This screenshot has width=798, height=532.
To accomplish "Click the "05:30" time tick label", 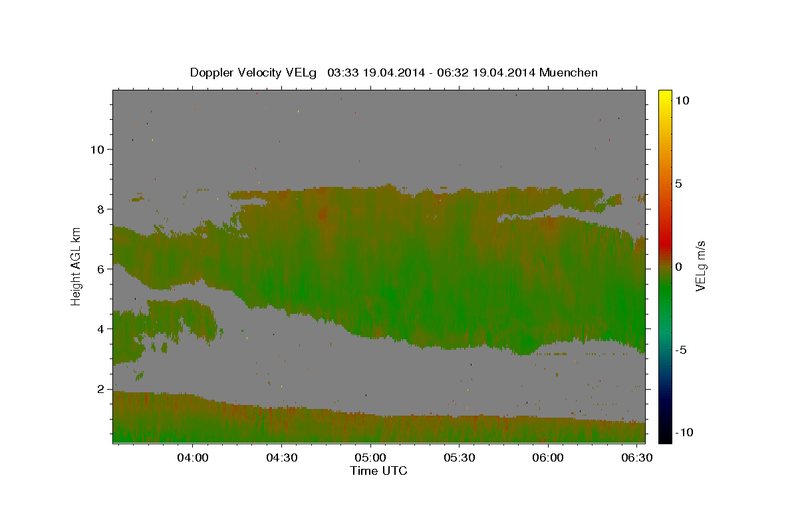I will (x=460, y=458).
